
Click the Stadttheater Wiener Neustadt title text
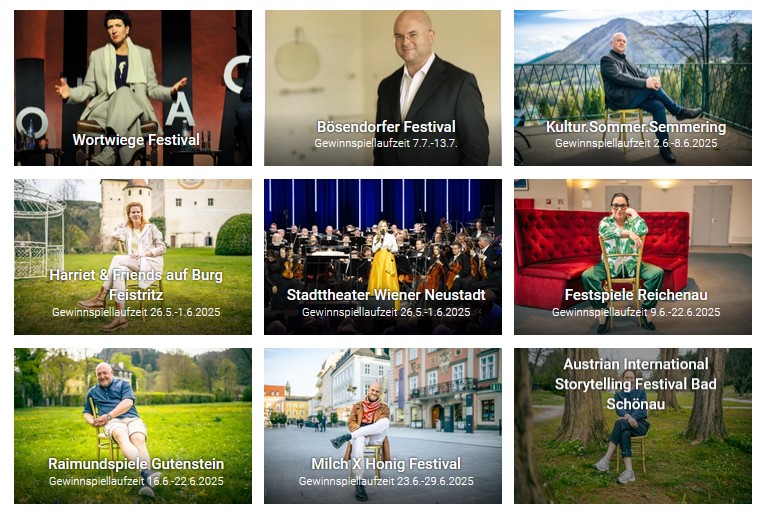pos(386,295)
